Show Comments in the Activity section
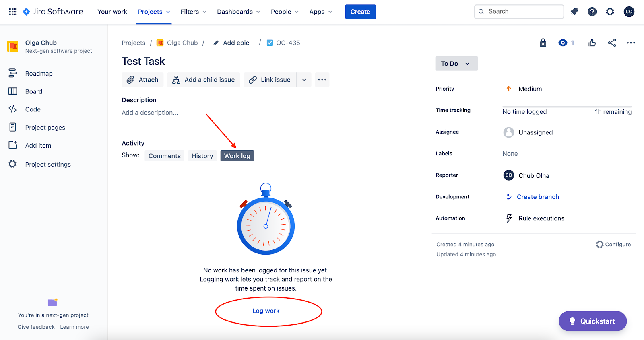644x340 pixels. coord(164,156)
